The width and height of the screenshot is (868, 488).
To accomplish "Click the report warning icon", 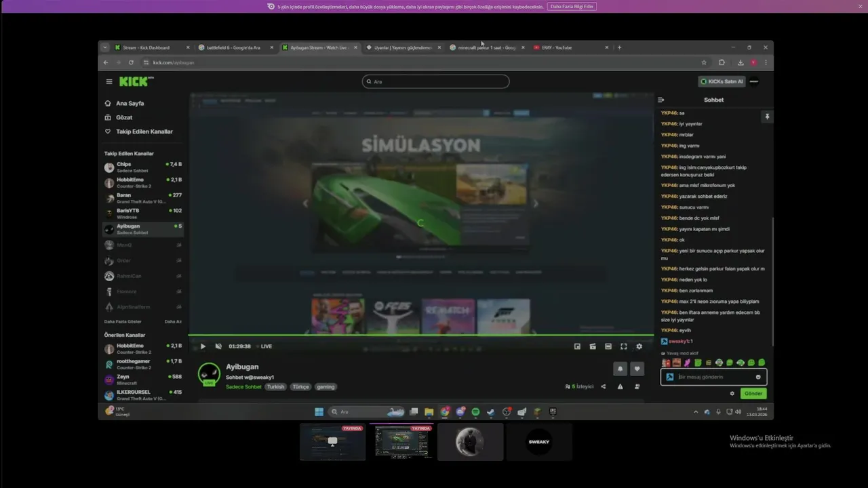I will 620,386.
